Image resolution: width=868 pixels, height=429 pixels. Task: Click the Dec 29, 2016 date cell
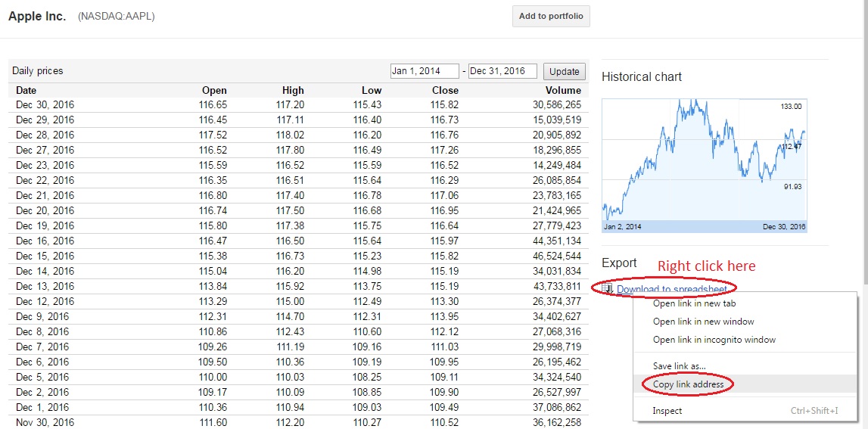45,120
